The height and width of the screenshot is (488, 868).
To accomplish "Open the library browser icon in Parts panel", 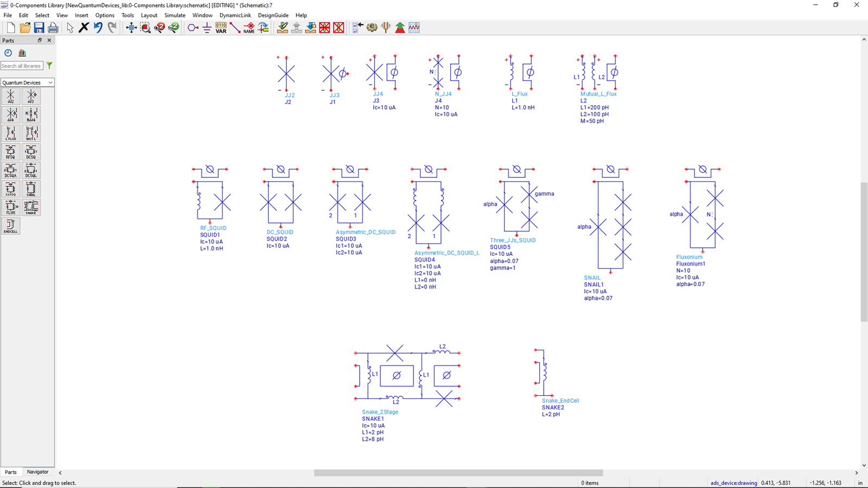I will (x=22, y=53).
